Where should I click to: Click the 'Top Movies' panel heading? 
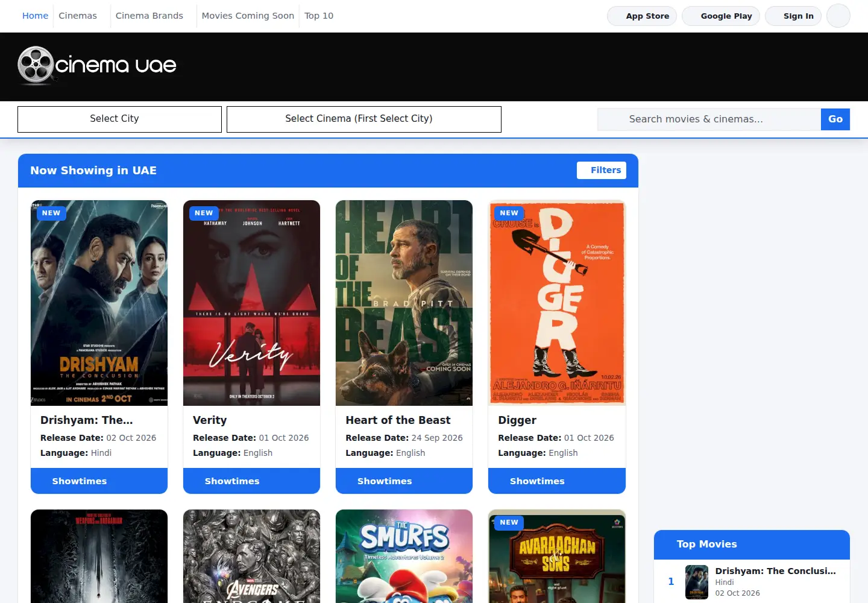pos(706,544)
